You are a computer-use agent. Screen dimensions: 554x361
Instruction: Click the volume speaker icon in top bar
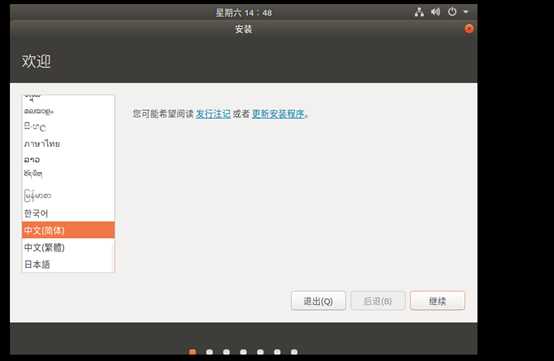click(435, 12)
